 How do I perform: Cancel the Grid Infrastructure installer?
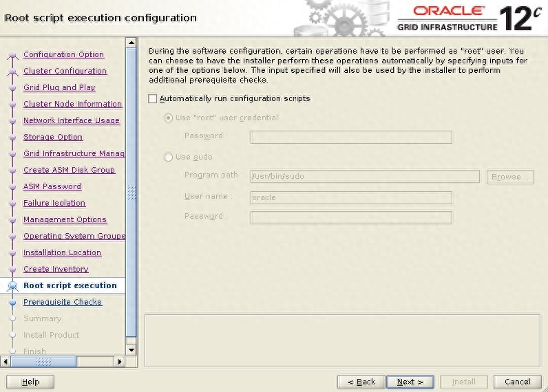(517, 382)
